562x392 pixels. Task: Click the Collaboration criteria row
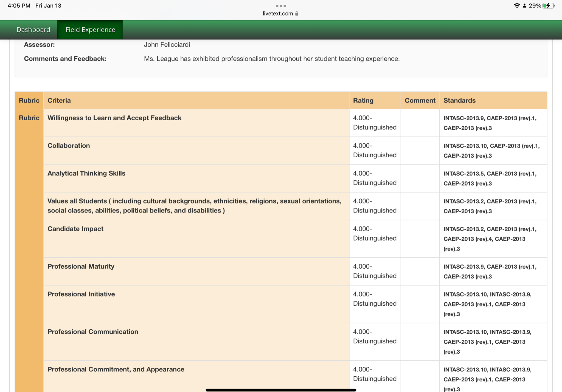[x=69, y=146]
